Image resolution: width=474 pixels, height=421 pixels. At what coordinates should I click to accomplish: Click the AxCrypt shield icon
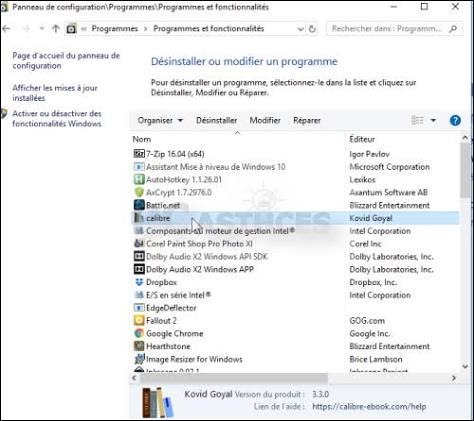139,192
